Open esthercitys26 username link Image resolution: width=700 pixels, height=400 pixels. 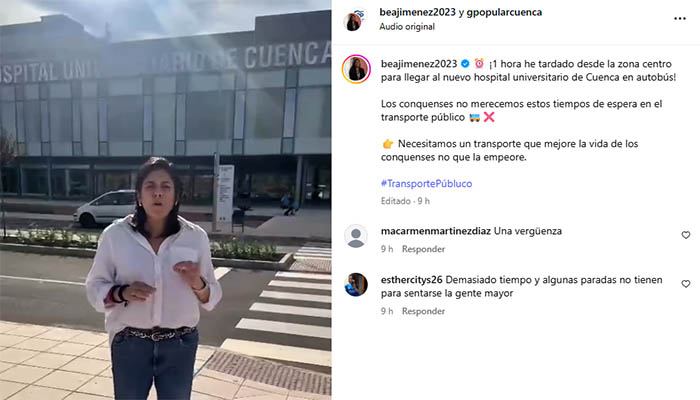412,280
